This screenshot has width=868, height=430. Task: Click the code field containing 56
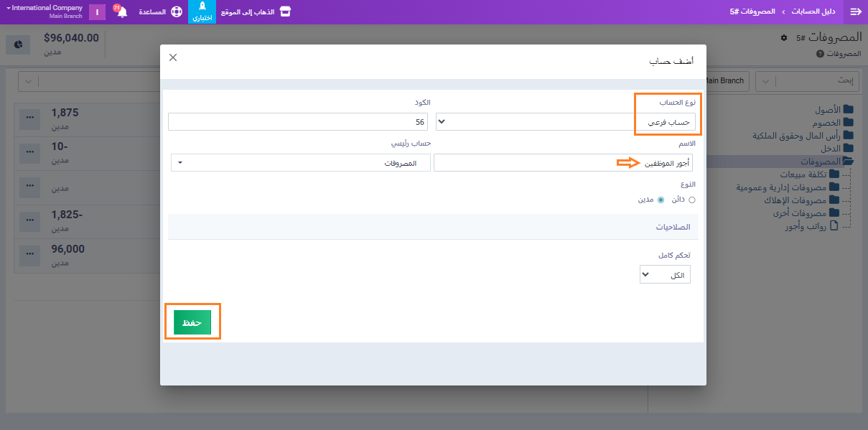pyautogui.click(x=298, y=122)
